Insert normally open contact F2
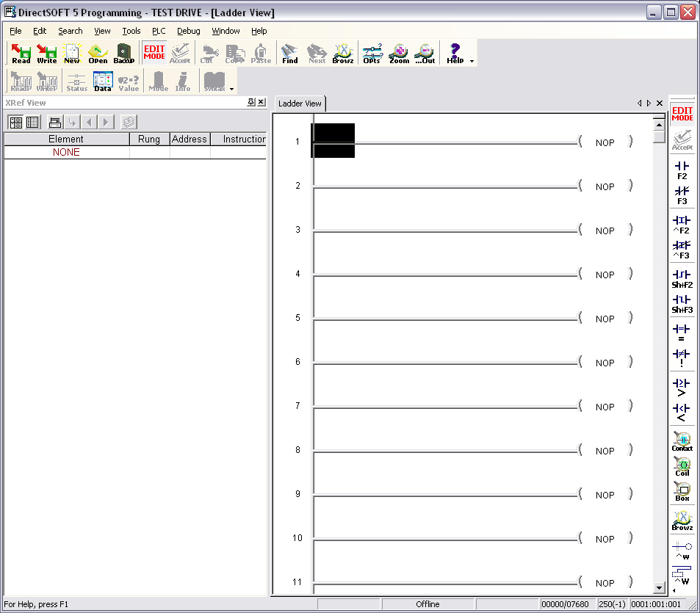 pyautogui.click(x=682, y=170)
